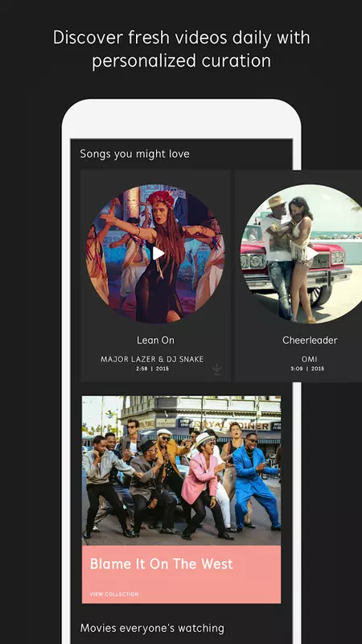This screenshot has height=644, width=362.
Task: Tap the street dancers collection photo
Action: click(x=182, y=470)
